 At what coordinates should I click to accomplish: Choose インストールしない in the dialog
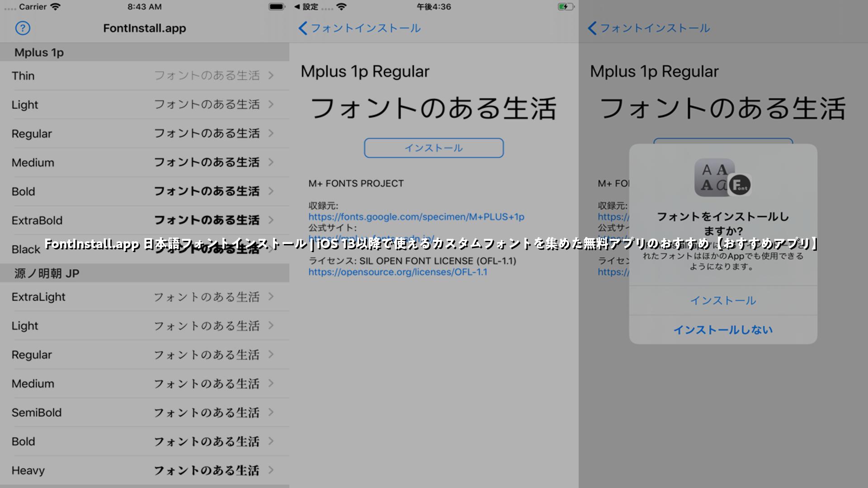pyautogui.click(x=723, y=330)
